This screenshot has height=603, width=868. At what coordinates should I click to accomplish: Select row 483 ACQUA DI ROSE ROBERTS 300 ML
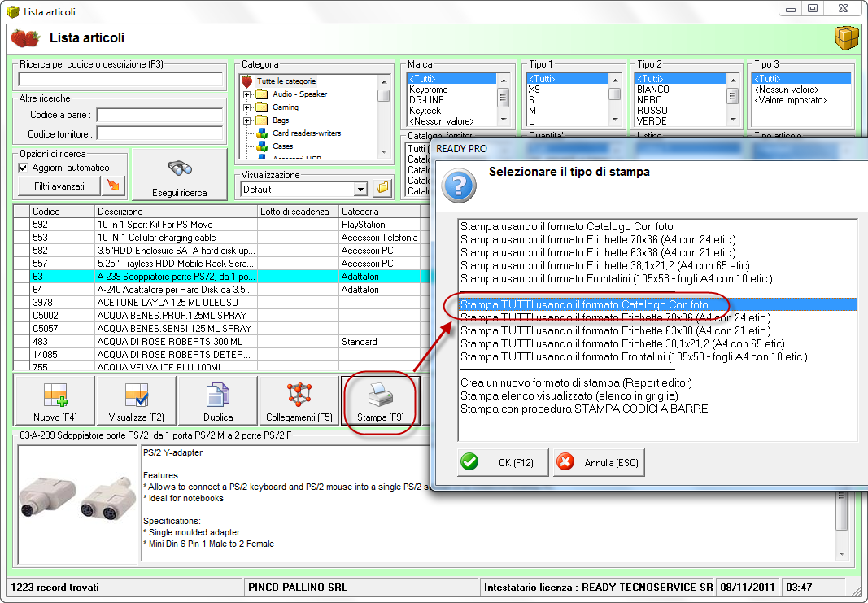point(221,342)
